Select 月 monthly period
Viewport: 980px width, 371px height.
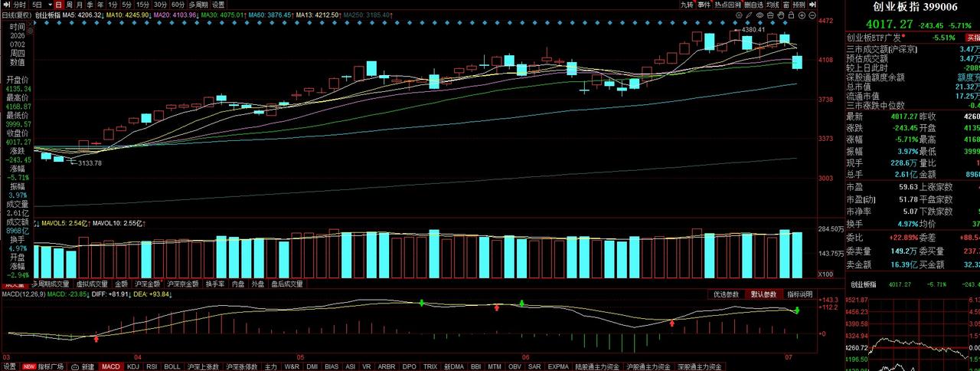pos(79,5)
